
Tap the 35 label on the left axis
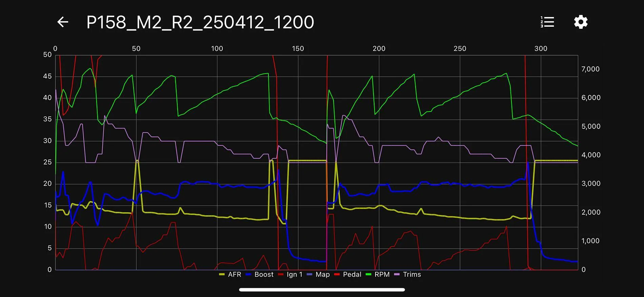[47, 119]
